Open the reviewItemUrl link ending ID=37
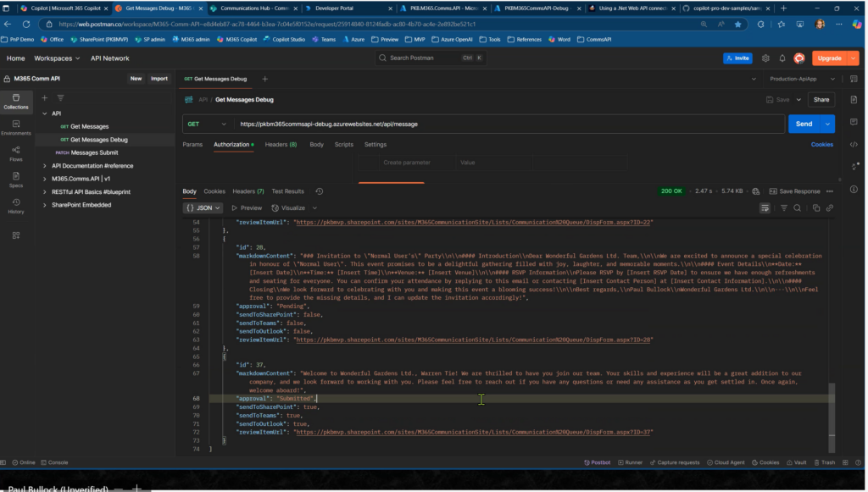 (x=475, y=432)
